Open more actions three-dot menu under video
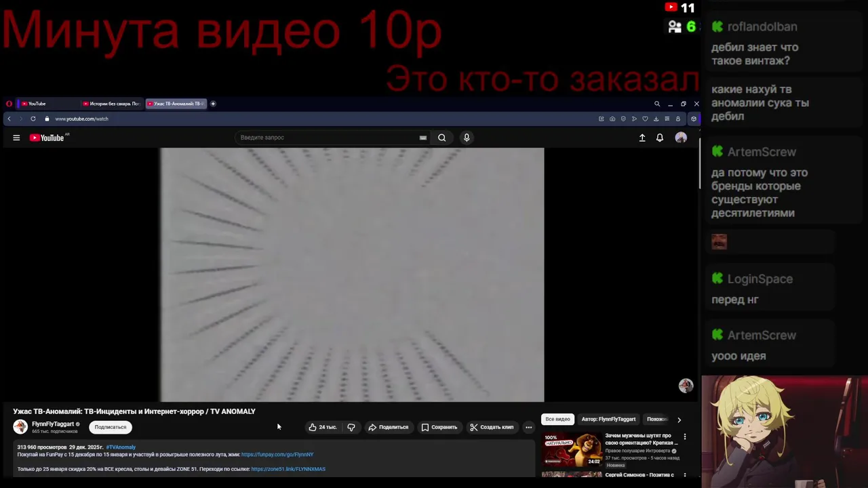Image resolution: width=868 pixels, height=488 pixels. point(528,427)
